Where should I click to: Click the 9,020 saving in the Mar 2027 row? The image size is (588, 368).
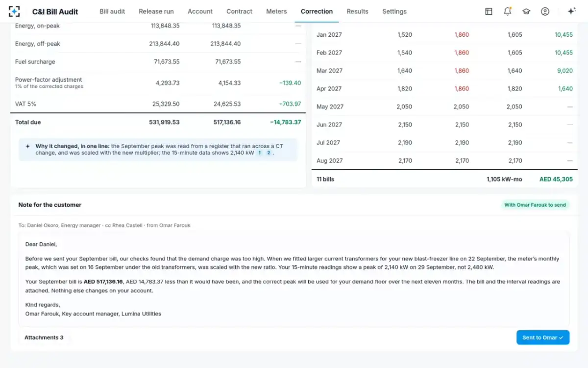click(x=565, y=71)
